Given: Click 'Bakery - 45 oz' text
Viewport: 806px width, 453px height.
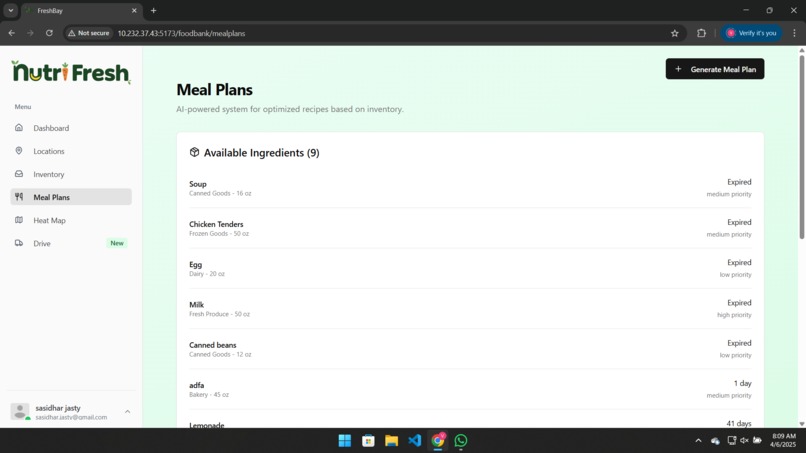Looking at the screenshot, I should point(209,394).
